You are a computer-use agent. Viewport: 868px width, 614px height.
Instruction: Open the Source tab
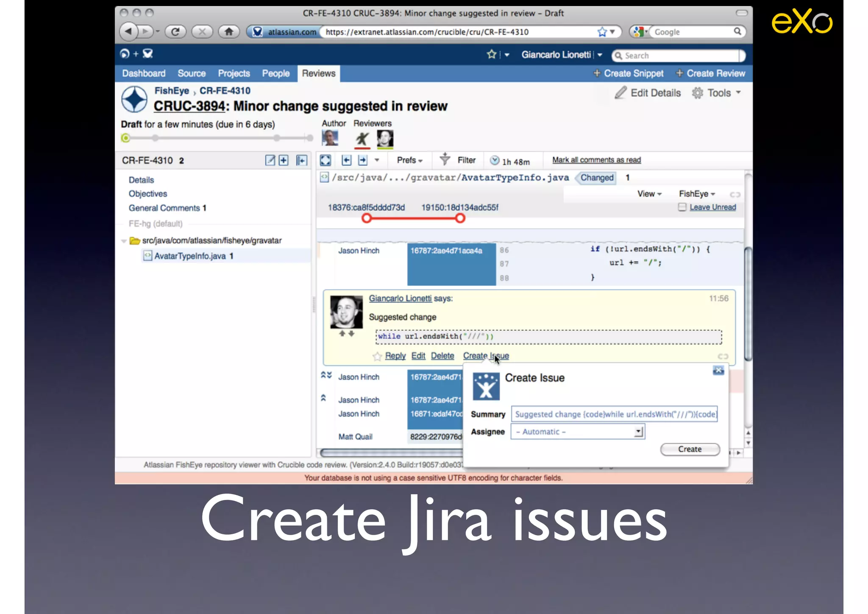pyautogui.click(x=192, y=73)
